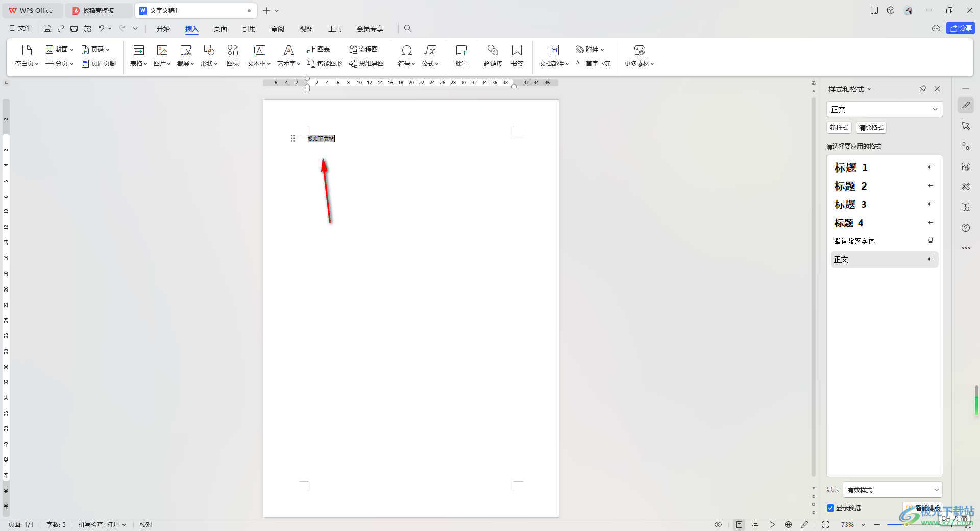Switch to page layout view in status bar

point(739,525)
